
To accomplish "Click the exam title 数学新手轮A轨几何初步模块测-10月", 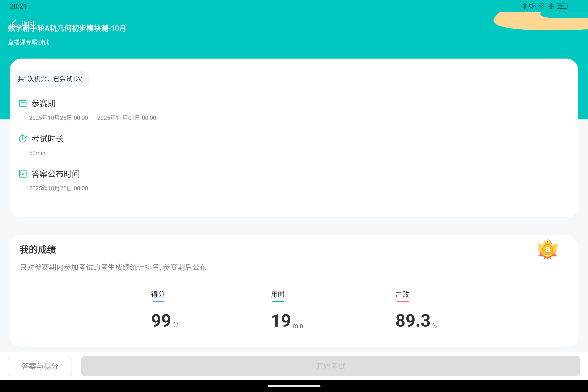I will tap(66, 28).
